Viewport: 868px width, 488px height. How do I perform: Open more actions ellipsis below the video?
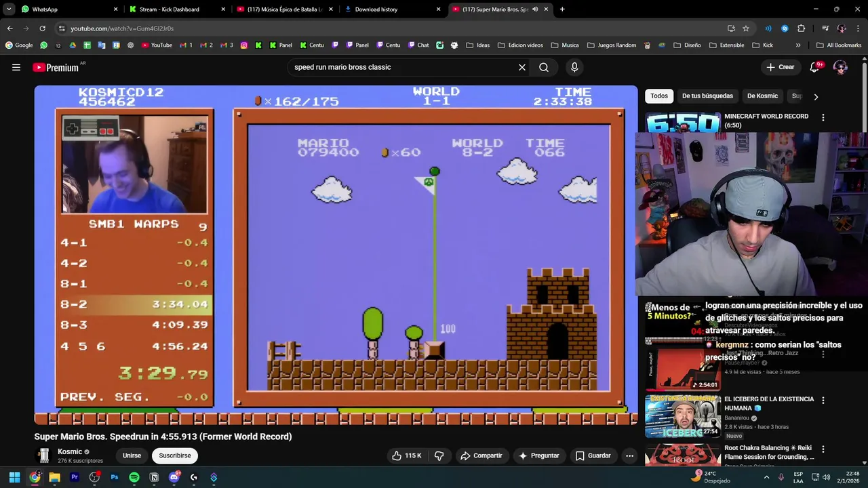629,455
